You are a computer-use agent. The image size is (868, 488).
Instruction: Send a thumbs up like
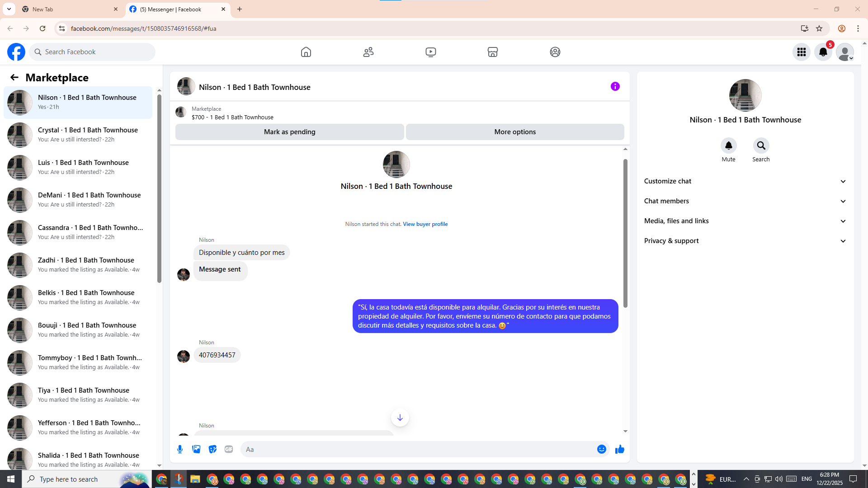click(619, 449)
